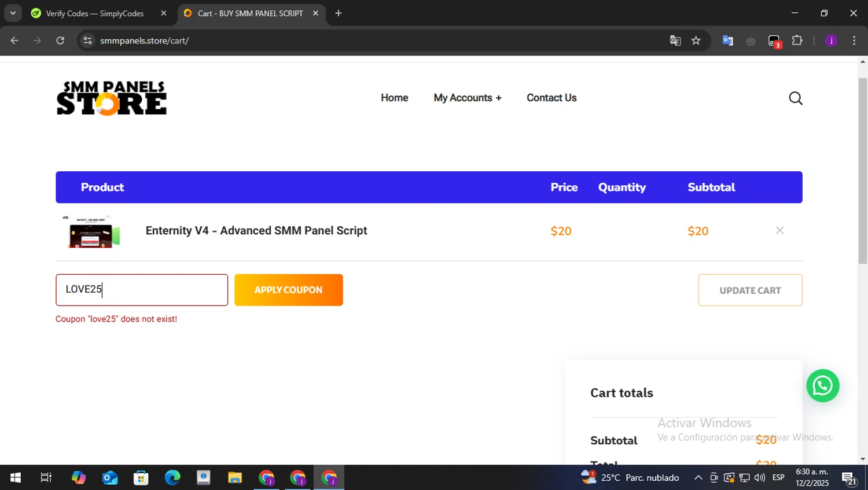Image resolution: width=868 pixels, height=490 pixels.
Task: Open notification center with 21 badge
Action: pos(849,479)
